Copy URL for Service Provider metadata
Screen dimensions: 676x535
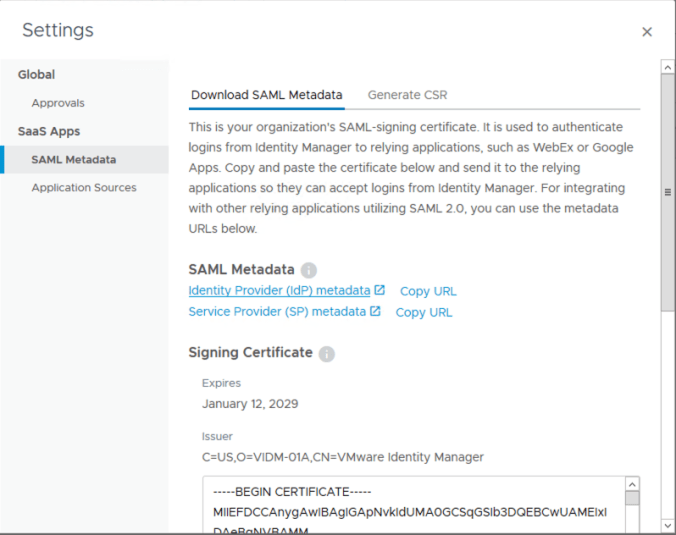(424, 313)
